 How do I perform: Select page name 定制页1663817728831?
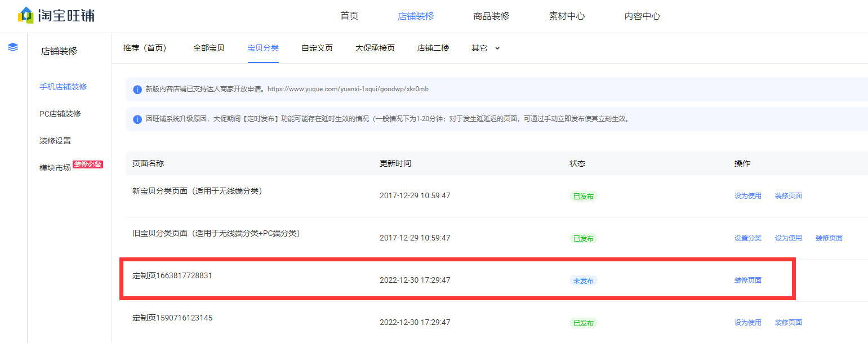(172, 275)
